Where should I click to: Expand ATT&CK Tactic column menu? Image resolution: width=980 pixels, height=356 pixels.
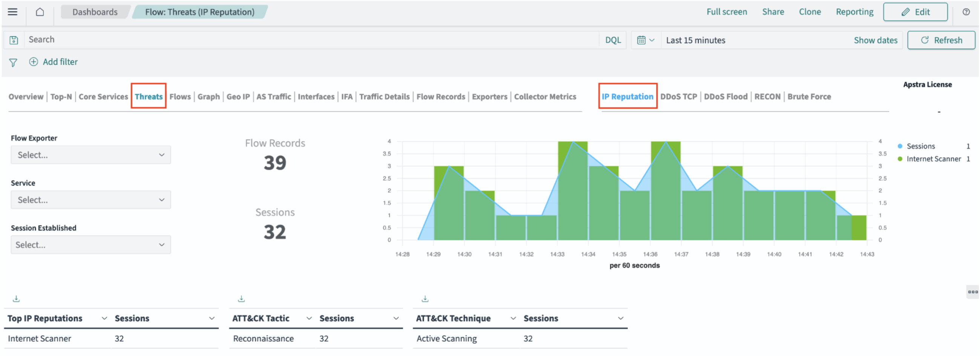click(309, 318)
